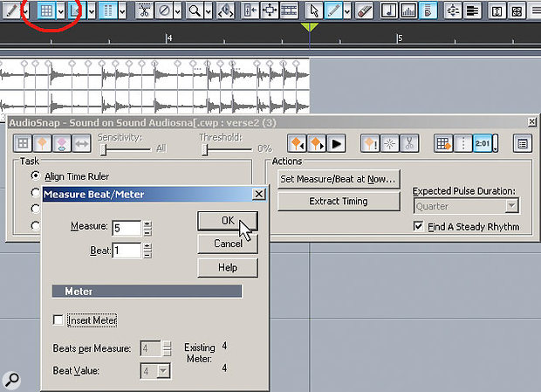541x392 pixels.
Task: Toggle the vertical grid lines button
Action: 108,10
